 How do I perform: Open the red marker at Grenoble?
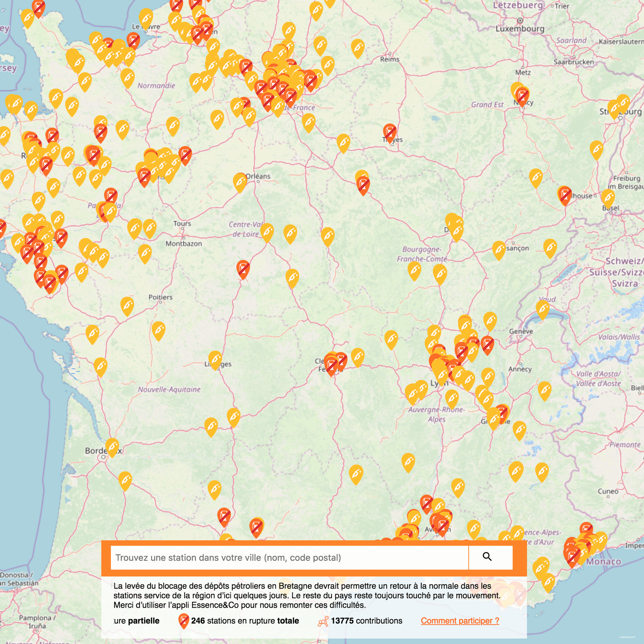point(502,413)
